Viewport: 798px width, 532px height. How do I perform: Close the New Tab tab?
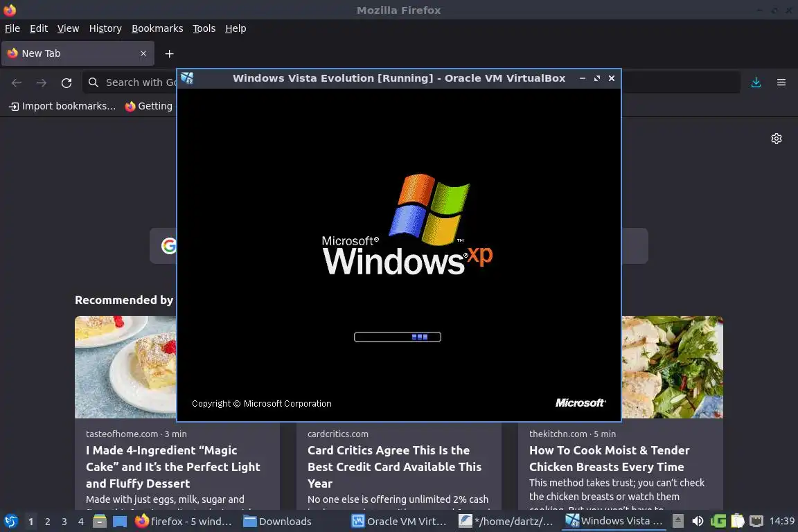pyautogui.click(x=143, y=53)
